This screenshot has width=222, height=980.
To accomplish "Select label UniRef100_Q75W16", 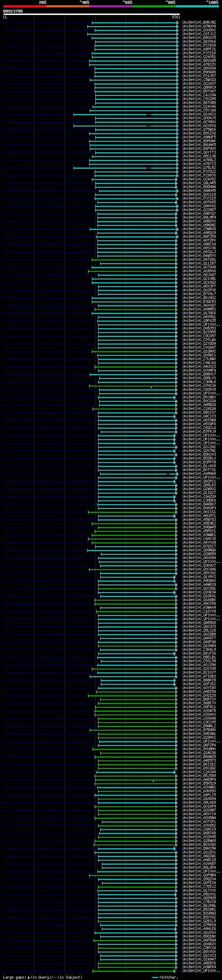I will [x=199, y=129].
